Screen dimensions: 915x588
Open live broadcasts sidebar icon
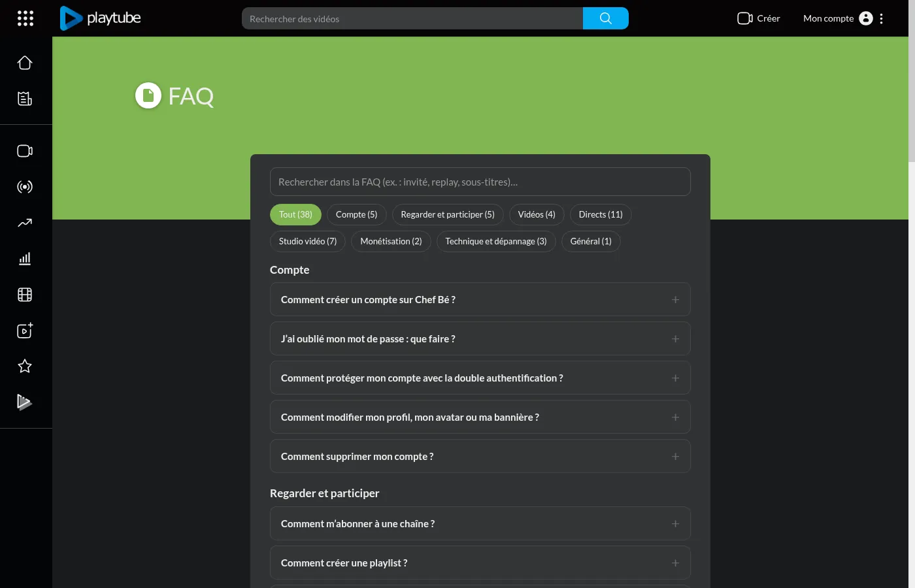(x=25, y=187)
